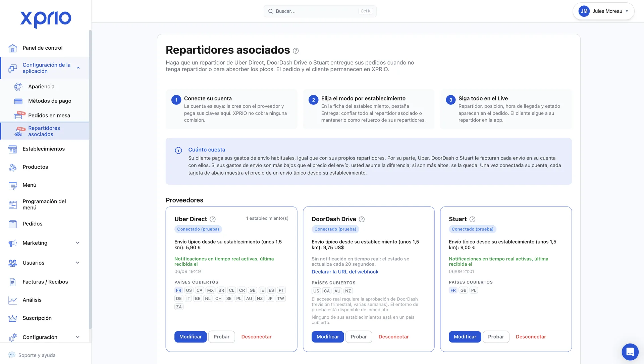Disconnect Uber Direct
This screenshot has width=644, height=364.
click(x=256, y=337)
